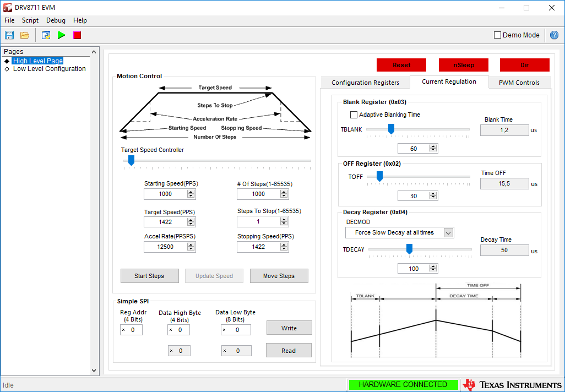Increase Accel Rate(PPSPS) with its up arrow
Image resolution: width=565 pixels, height=392 pixels.
click(x=191, y=245)
